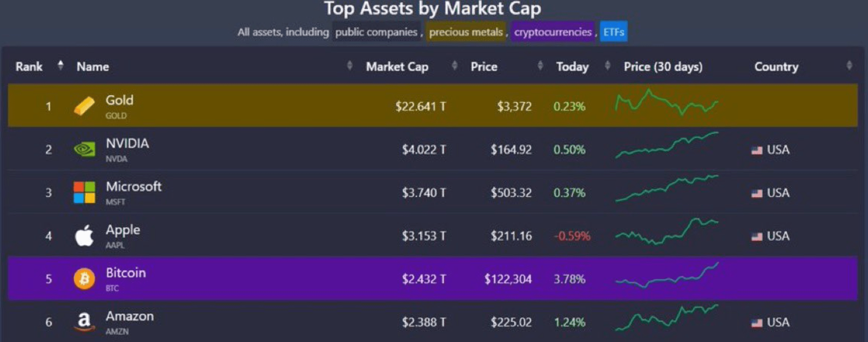Toggle the precious metals filter
868x342 pixels.
point(466,32)
